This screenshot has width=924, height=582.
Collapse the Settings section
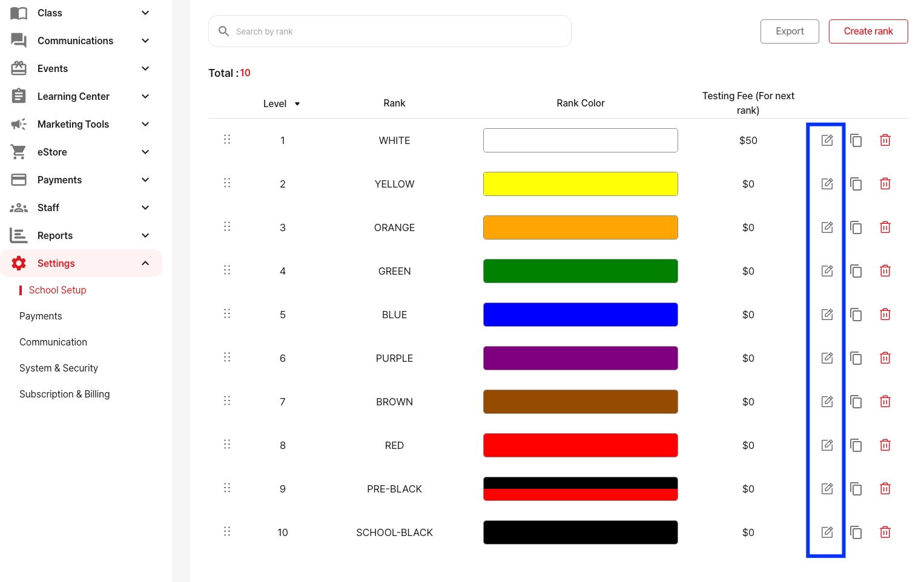tap(145, 263)
